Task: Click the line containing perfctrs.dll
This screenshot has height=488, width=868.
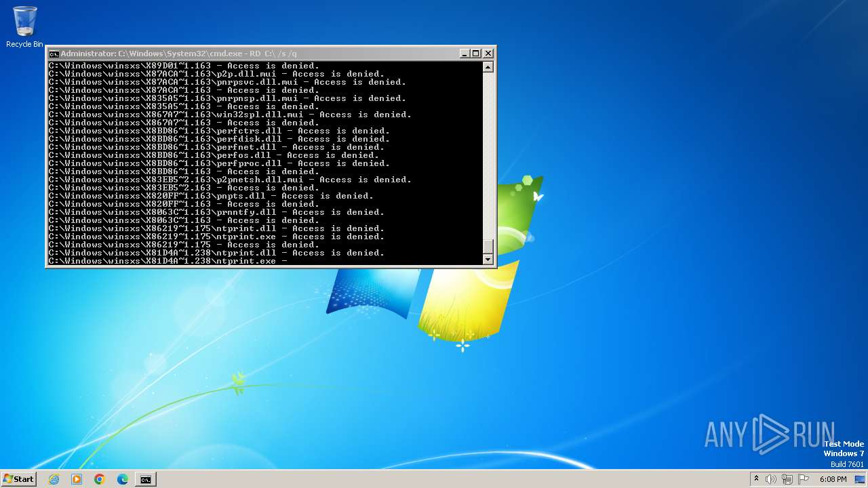Action: click(x=219, y=131)
